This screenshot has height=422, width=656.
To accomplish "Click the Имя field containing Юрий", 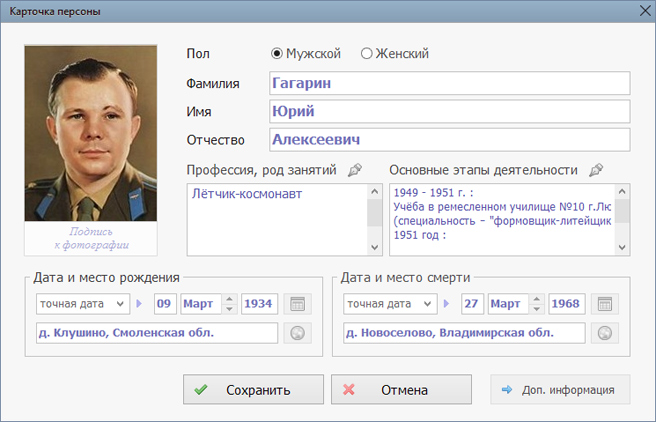I will click(450, 111).
